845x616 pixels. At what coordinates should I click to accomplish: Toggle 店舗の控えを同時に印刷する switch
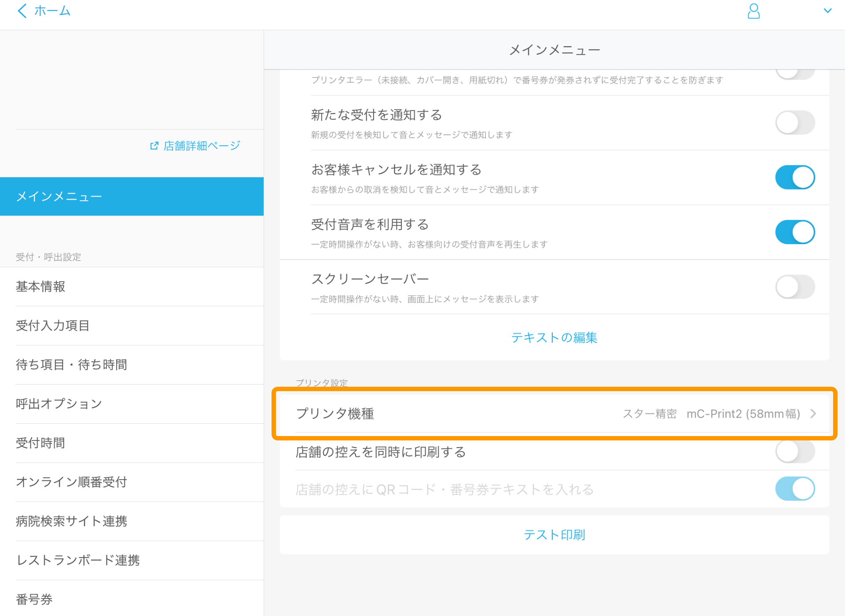pos(795,451)
